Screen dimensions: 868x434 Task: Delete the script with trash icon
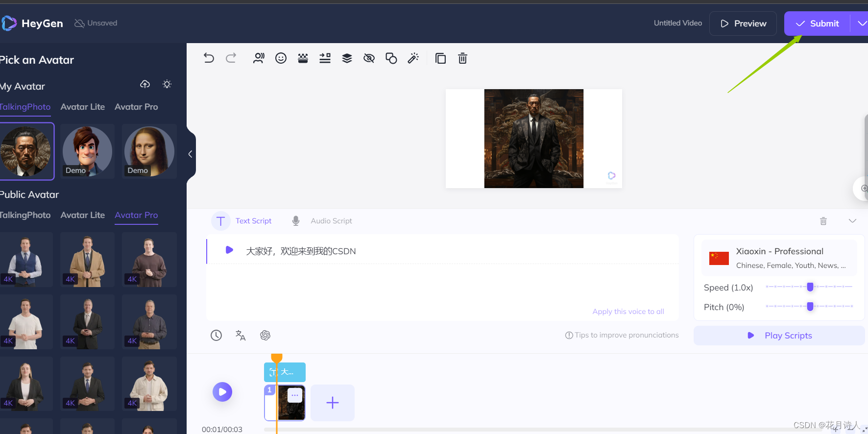[x=823, y=221]
